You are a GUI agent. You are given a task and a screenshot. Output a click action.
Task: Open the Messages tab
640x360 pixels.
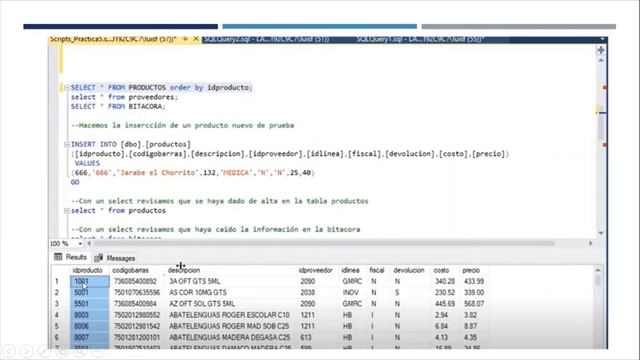(115, 258)
